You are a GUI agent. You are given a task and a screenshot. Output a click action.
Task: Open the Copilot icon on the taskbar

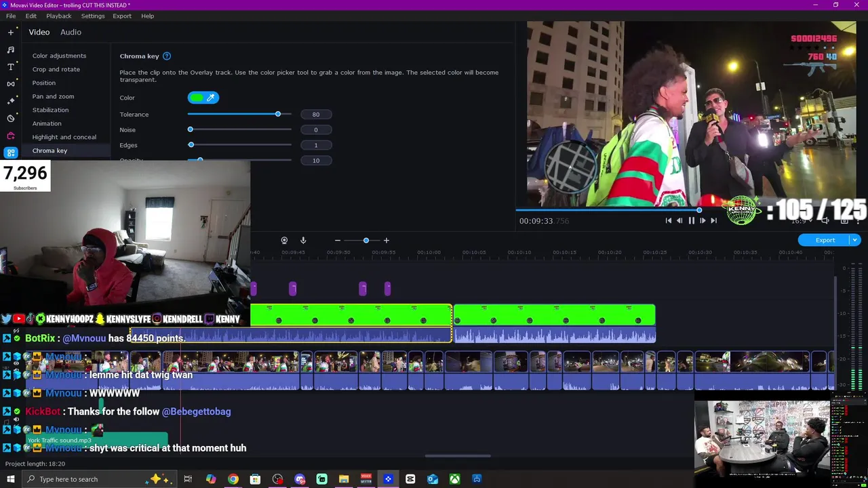tap(211, 479)
